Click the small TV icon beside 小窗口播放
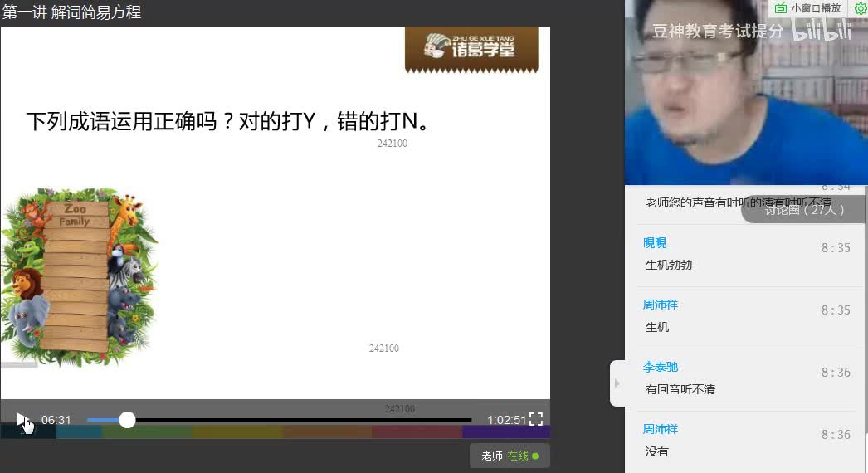The width and height of the screenshot is (868, 473). 781,8
